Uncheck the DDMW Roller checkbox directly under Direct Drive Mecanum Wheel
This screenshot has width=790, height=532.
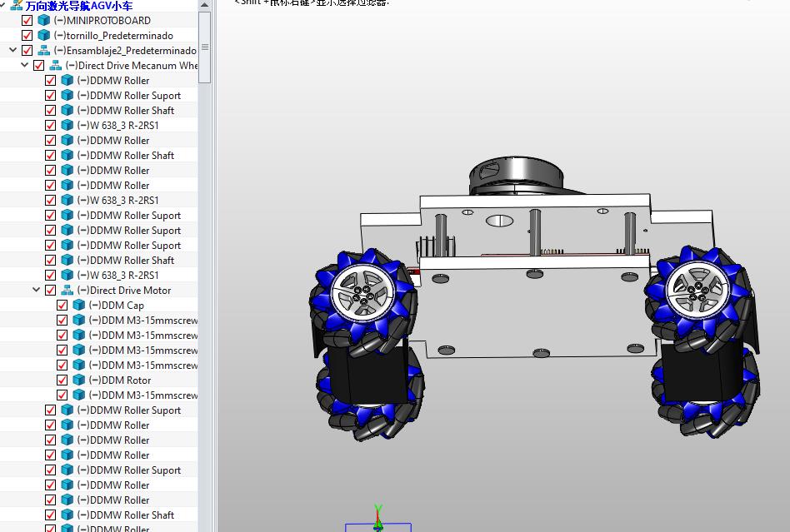[x=50, y=81]
